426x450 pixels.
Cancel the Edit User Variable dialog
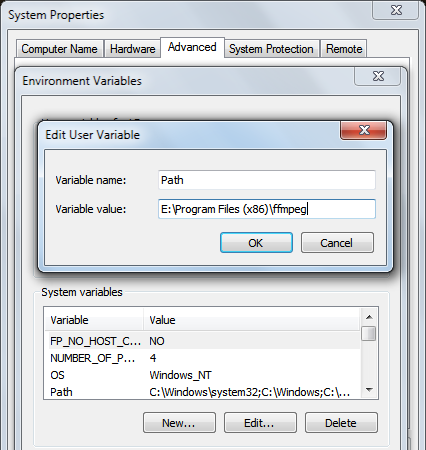pyautogui.click(x=337, y=243)
